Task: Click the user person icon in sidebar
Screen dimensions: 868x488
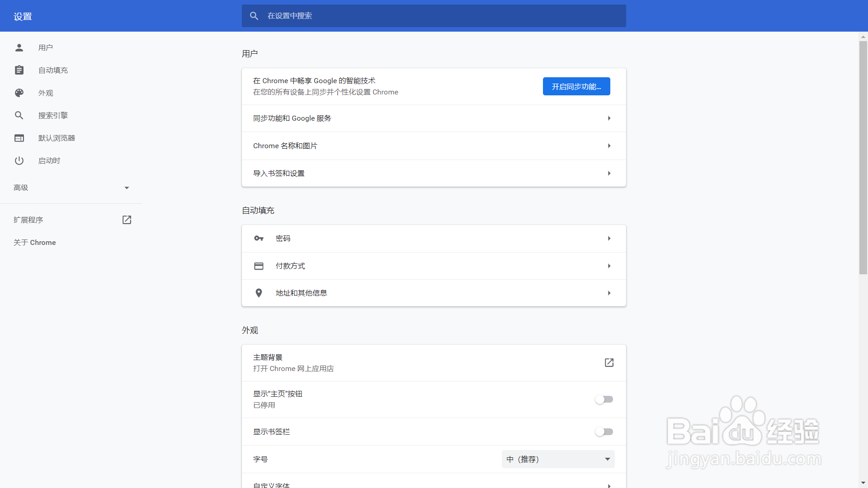Action: click(x=19, y=47)
